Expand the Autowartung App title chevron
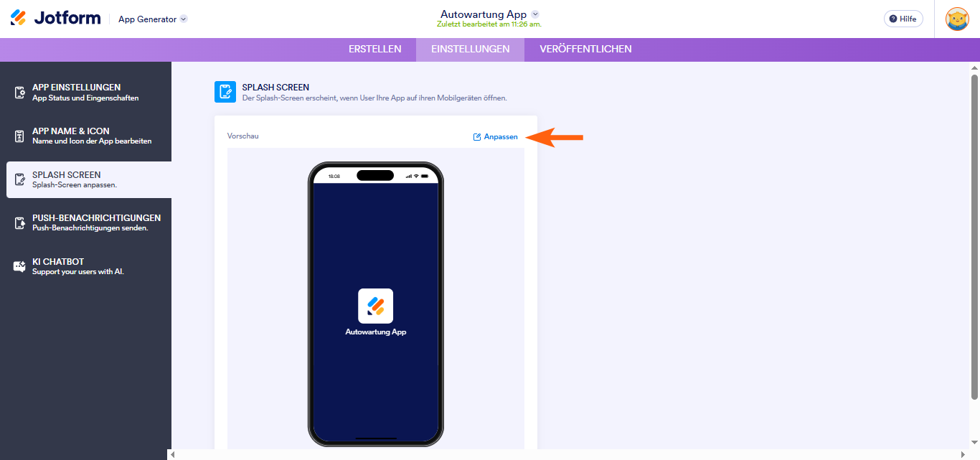This screenshot has width=980, height=460. click(x=534, y=14)
